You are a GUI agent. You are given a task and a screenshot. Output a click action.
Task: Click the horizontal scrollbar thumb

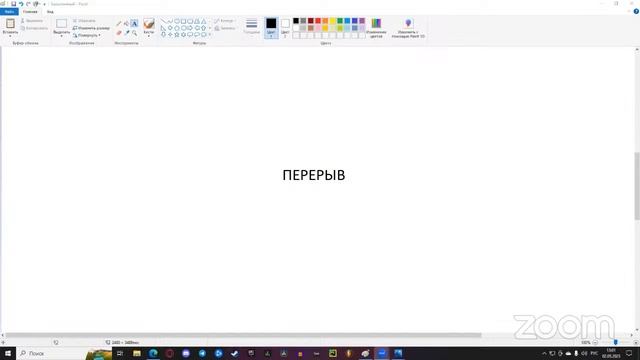pyautogui.click(x=243, y=335)
